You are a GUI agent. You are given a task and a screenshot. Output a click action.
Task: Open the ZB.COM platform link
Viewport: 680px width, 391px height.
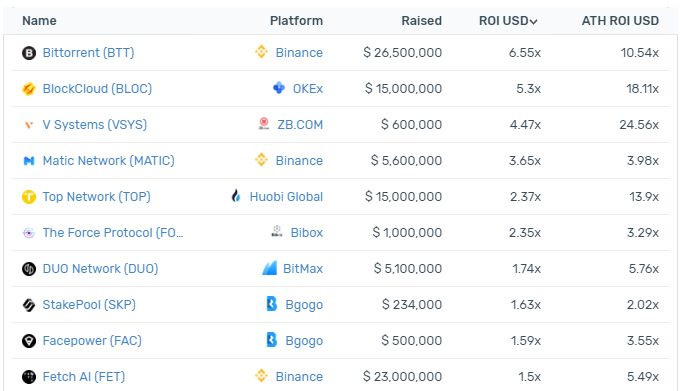300,125
